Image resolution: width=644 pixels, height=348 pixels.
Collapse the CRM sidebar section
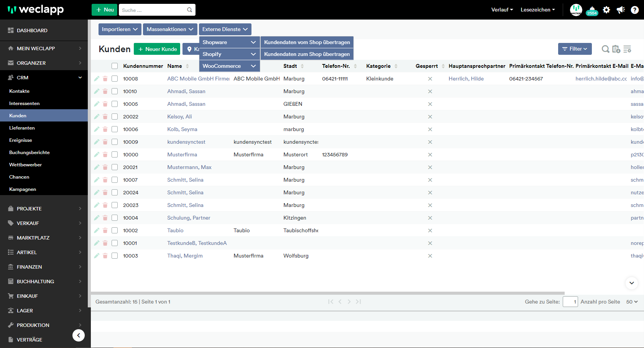click(x=44, y=77)
